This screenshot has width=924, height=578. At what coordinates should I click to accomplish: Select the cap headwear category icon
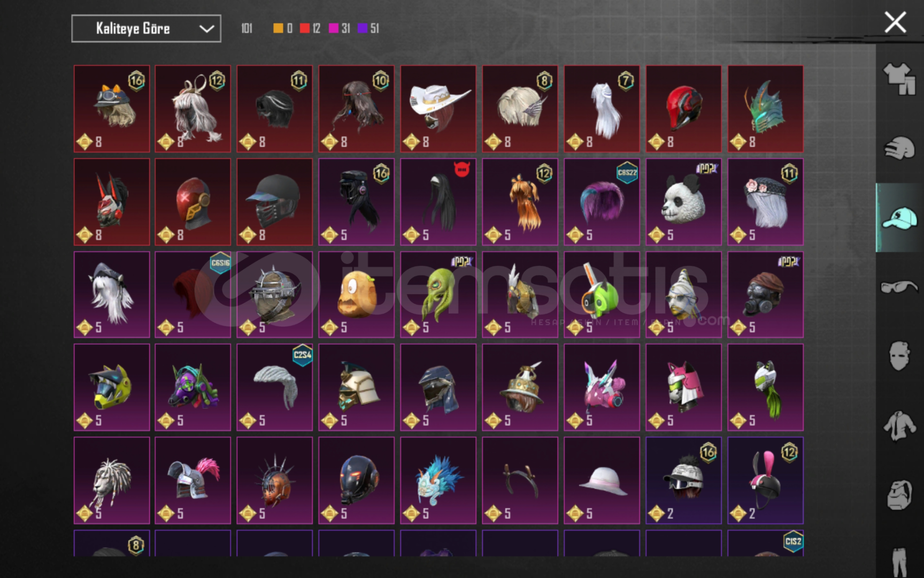tap(899, 218)
